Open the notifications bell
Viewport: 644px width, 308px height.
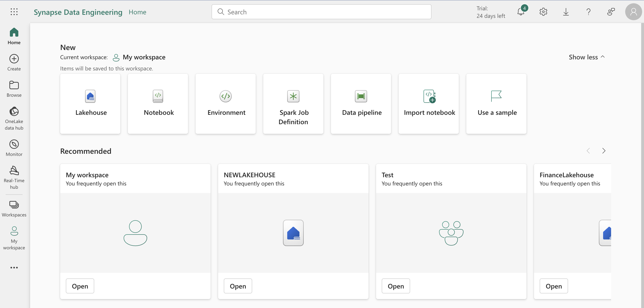tap(521, 12)
